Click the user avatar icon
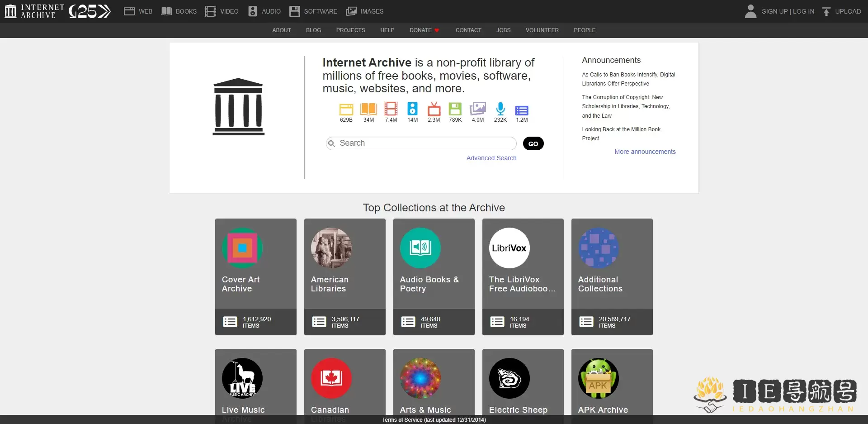This screenshot has width=868, height=424. pyautogui.click(x=750, y=11)
